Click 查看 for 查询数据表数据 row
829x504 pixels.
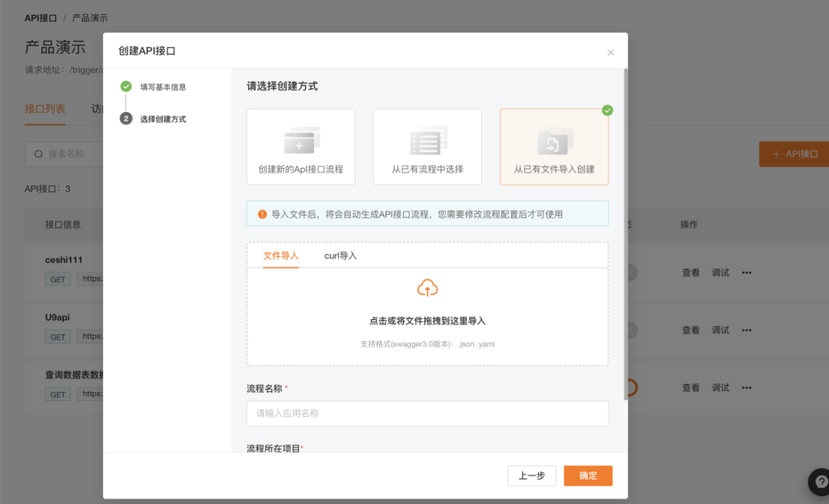coord(691,387)
